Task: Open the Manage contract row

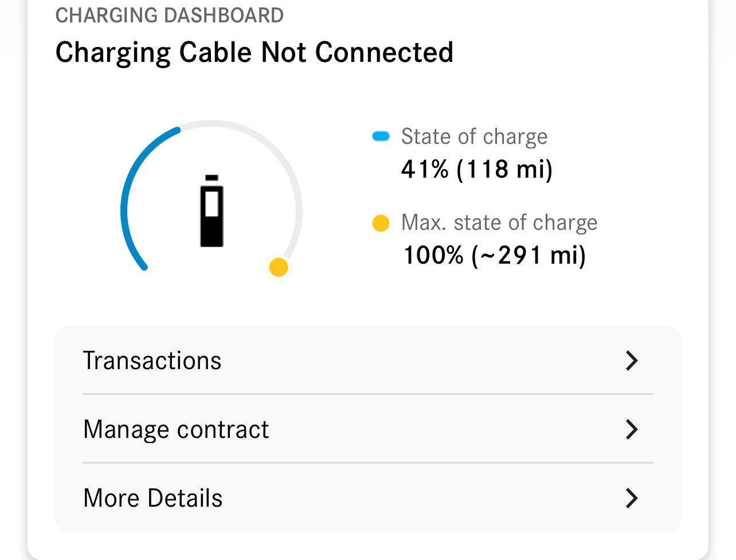Action: [368, 429]
